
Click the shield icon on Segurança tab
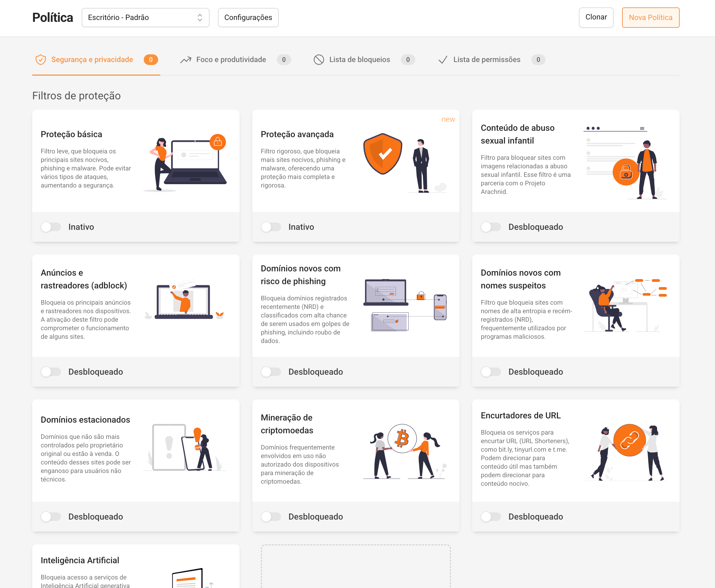click(41, 60)
